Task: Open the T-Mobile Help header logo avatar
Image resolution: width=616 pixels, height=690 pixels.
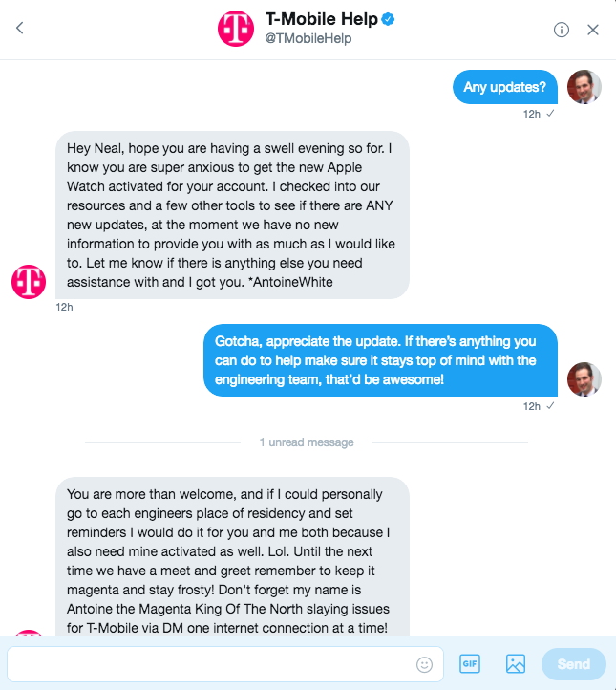Action: coord(236,29)
